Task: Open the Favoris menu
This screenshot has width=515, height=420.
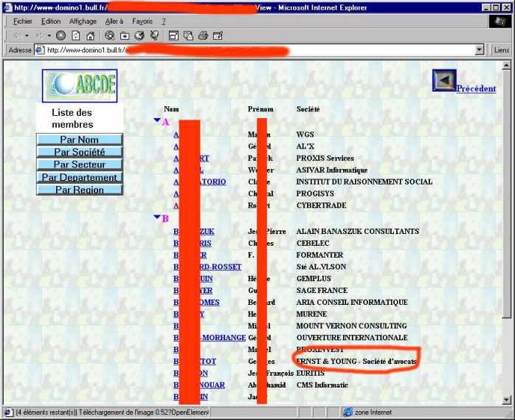Action: tap(142, 21)
